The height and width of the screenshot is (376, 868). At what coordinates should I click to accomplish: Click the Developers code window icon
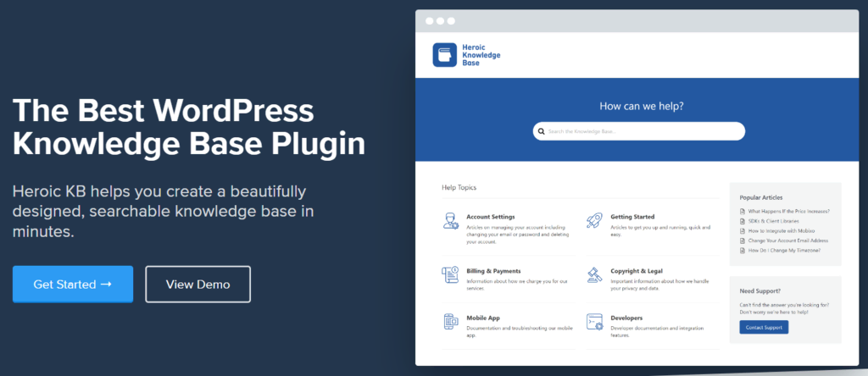594,322
